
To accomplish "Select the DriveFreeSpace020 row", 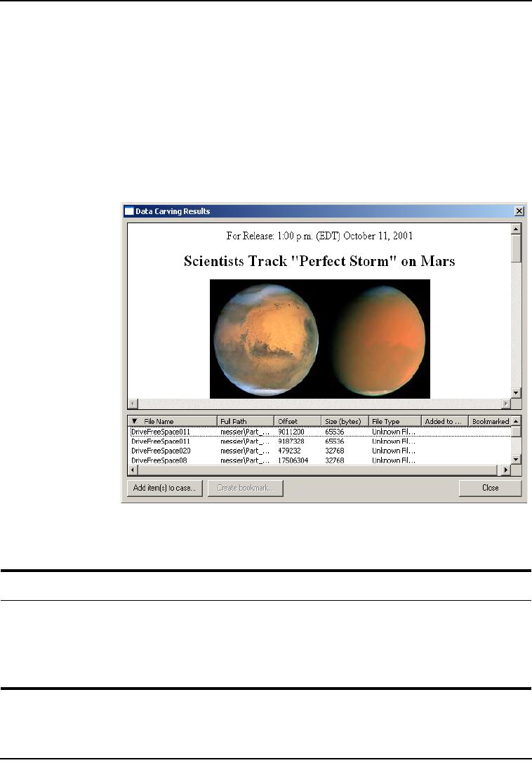I will coord(320,451).
